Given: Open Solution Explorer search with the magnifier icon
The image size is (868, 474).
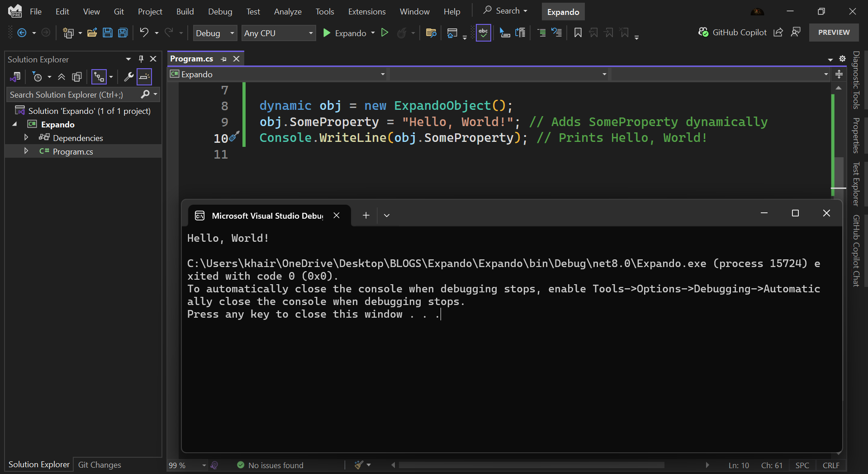Looking at the screenshot, I should [x=146, y=94].
